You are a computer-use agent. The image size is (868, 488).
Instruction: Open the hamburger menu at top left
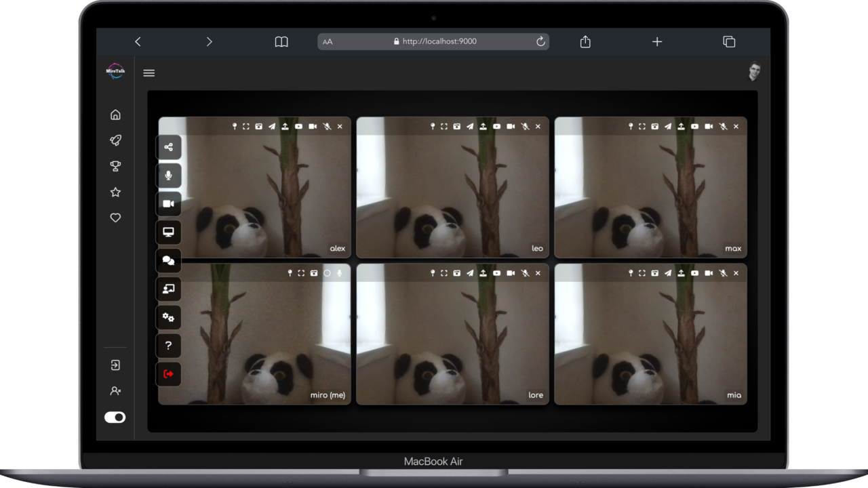pyautogui.click(x=149, y=73)
